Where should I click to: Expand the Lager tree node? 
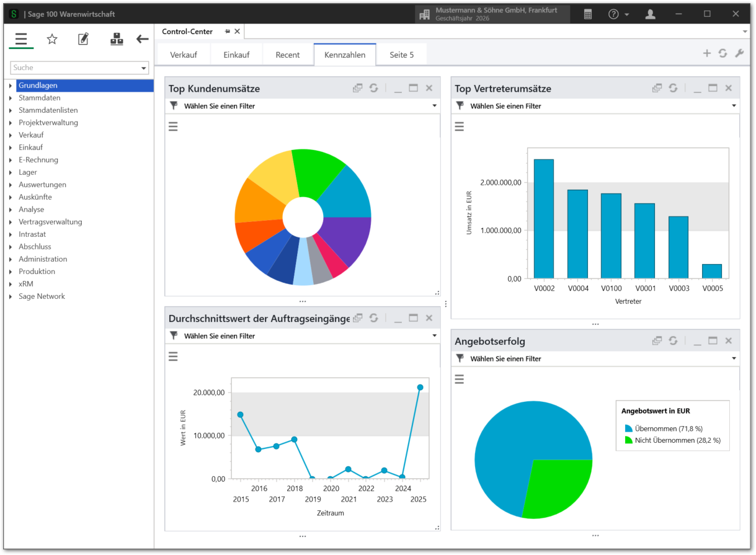[x=11, y=172]
